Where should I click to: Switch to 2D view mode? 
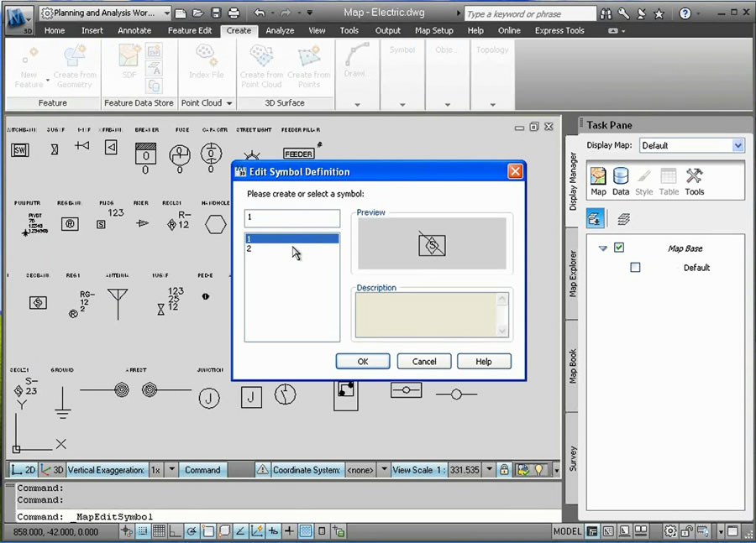[24, 470]
